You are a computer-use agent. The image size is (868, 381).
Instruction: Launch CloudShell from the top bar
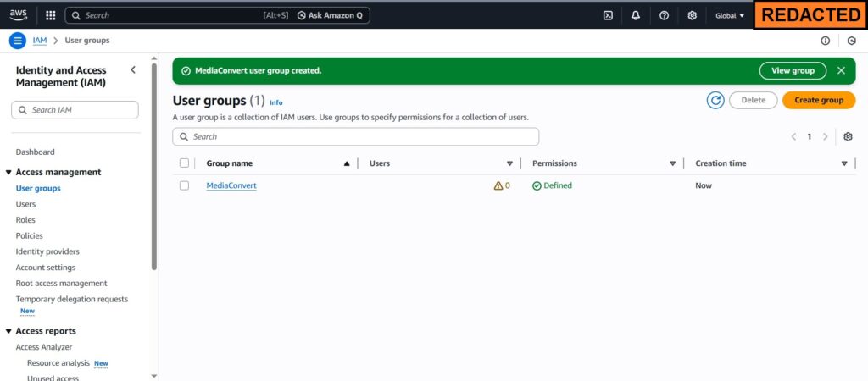608,15
